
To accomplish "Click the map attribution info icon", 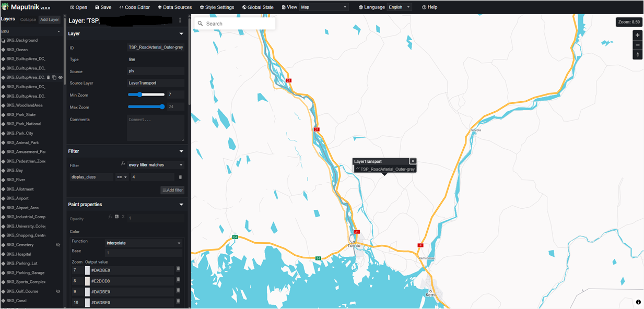I will click(x=638, y=302).
